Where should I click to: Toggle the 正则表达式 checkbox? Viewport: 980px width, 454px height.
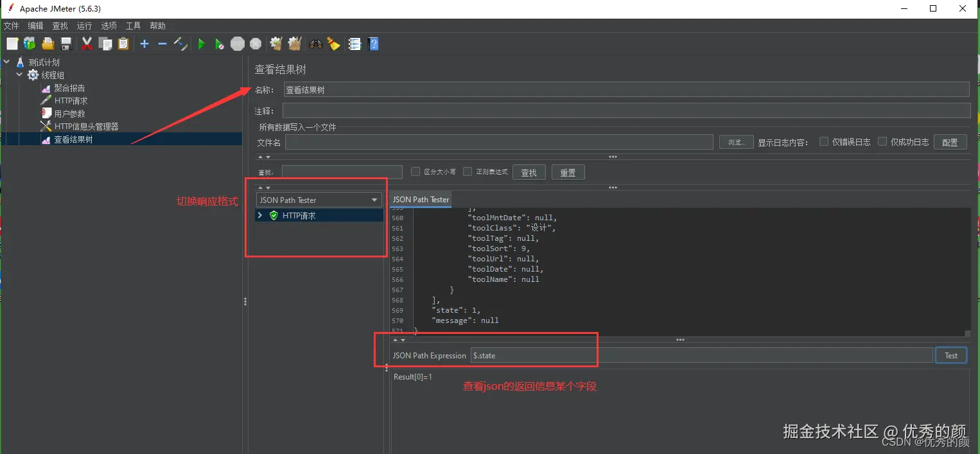coord(468,171)
